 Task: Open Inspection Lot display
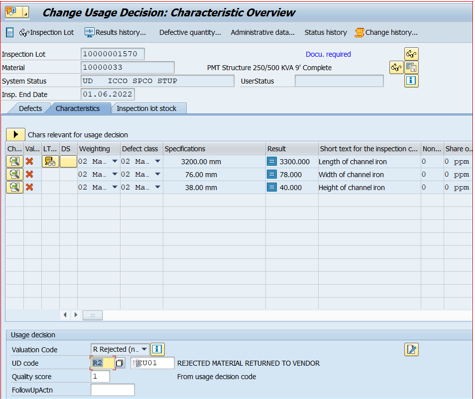pos(47,32)
